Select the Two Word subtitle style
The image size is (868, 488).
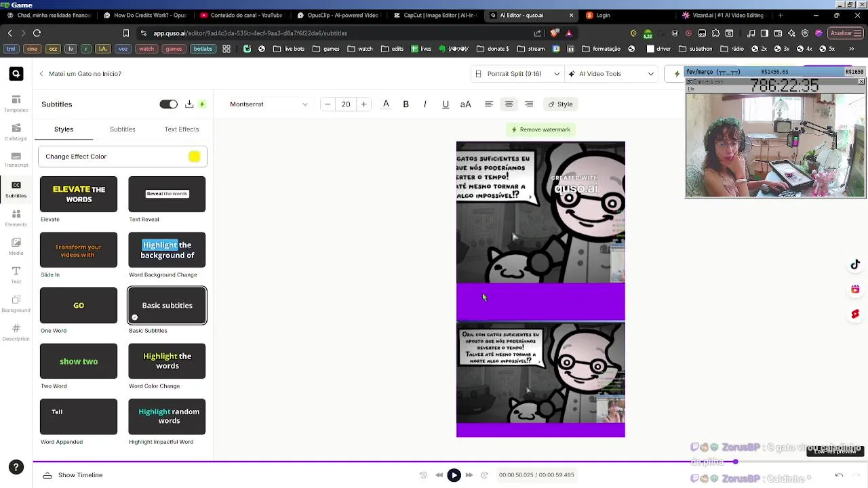click(79, 361)
